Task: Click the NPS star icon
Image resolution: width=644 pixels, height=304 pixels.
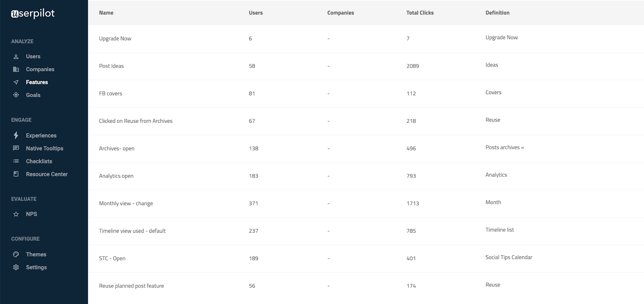Action: pos(16,214)
